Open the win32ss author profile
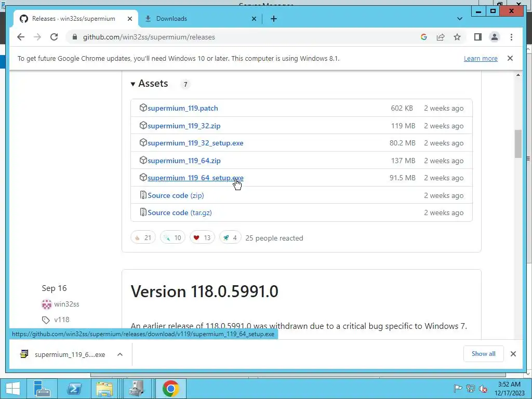 click(66, 304)
